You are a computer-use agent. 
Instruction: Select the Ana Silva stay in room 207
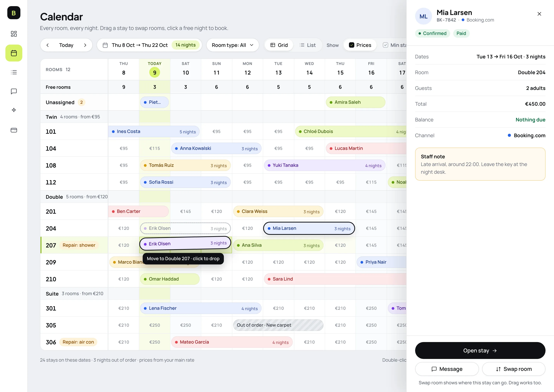pos(278,245)
